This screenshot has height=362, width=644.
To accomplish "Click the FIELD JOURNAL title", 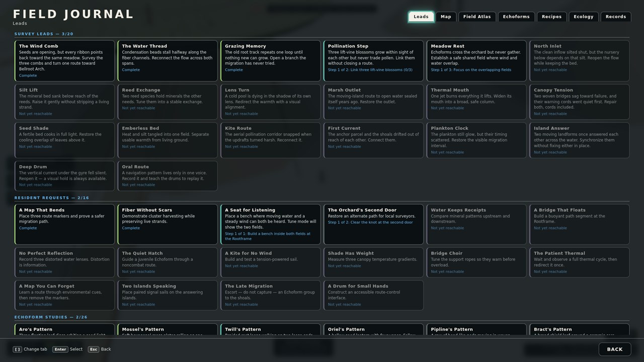I will point(73,14).
